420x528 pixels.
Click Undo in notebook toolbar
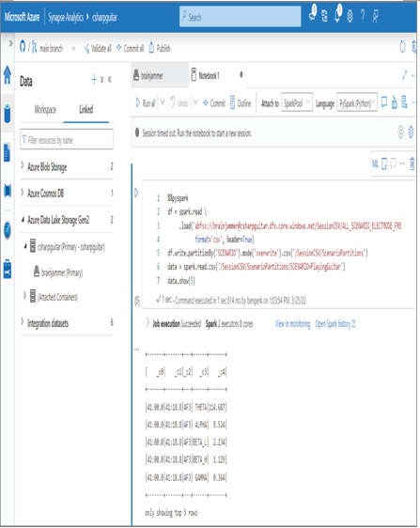[179, 102]
